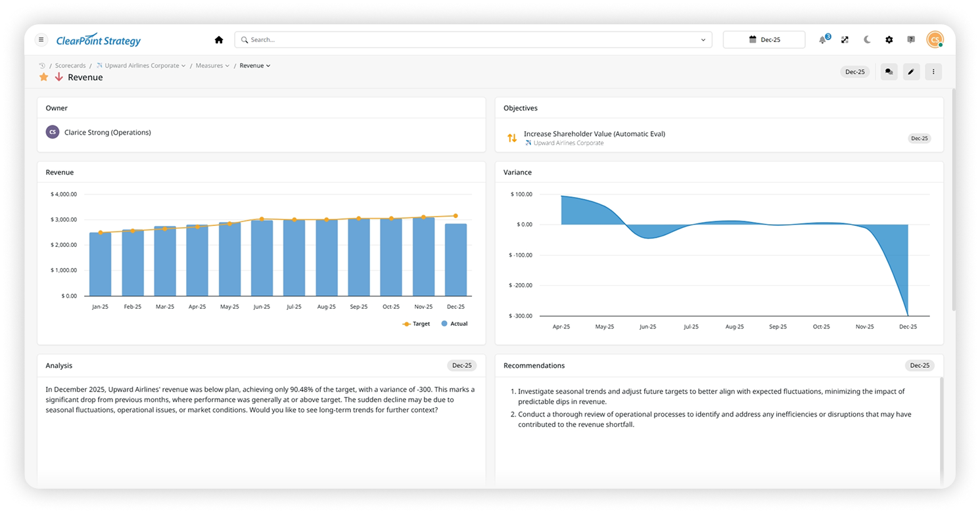Screen dimensions: 980x513
Task: Toggle the Actual series in the chart legend
Action: point(454,323)
